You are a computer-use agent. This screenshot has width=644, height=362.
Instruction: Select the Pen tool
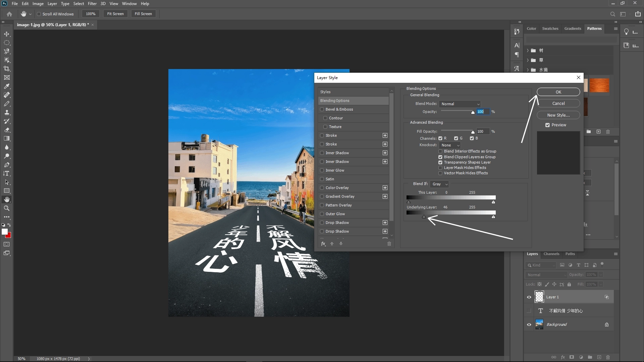pyautogui.click(x=7, y=165)
